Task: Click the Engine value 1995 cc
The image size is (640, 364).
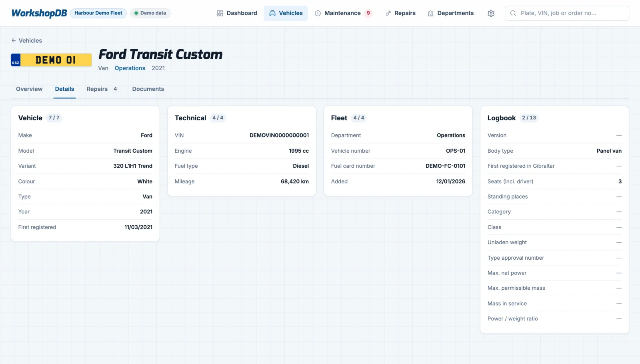Action: coord(299,151)
